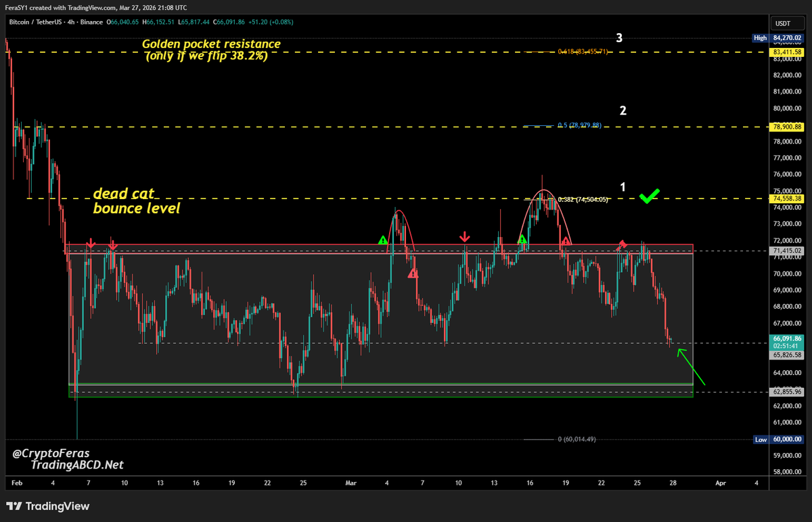Screen dimensions: 812x522
Task: Click the 'Bitcoin / TetherUS · 4h · Binance' symbol title
Action: [x=55, y=22]
